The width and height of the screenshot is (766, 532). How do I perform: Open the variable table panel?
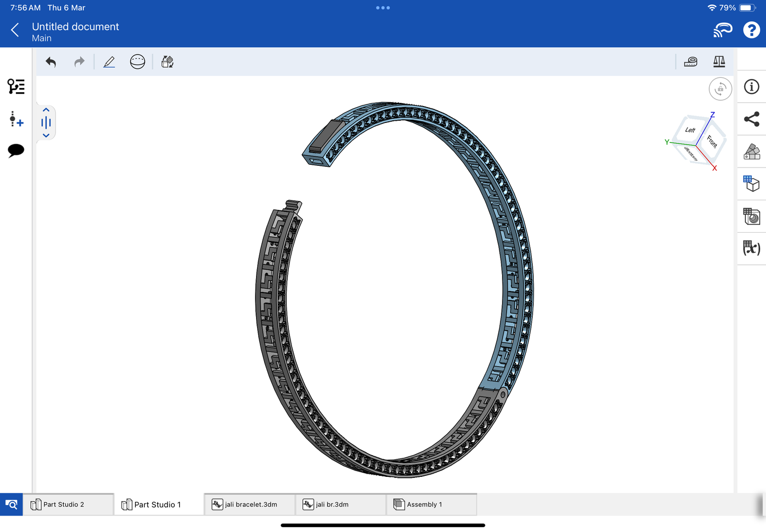[x=751, y=248]
